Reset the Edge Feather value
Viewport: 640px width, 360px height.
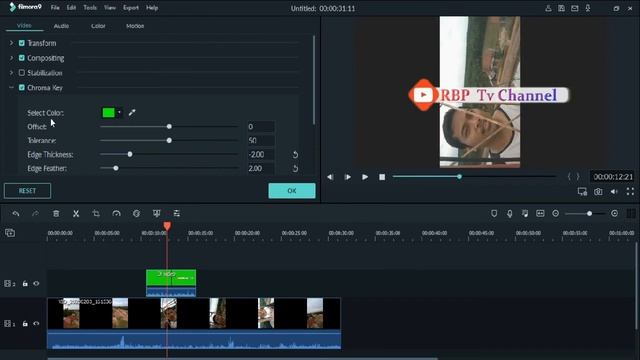coord(295,168)
